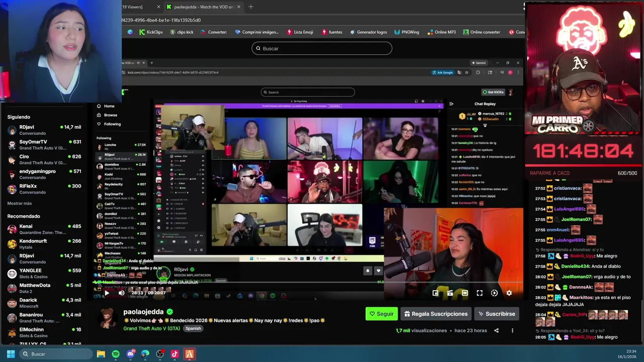
Task: Open Kendomurft in the Recomendado list
Action: [x=44, y=243]
